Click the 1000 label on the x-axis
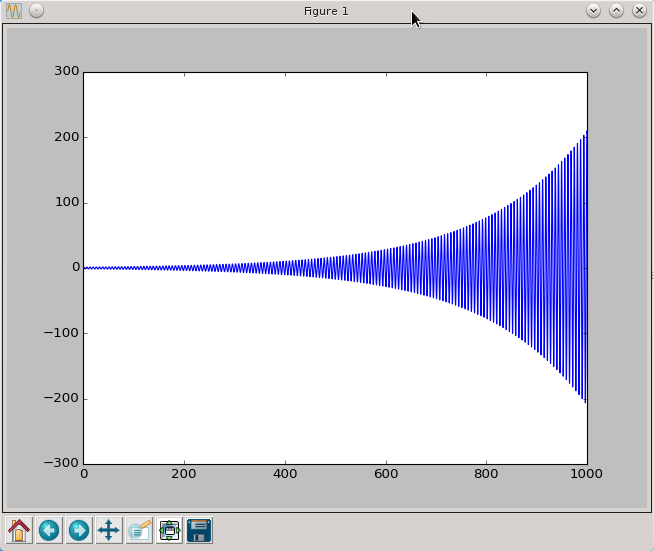 coord(586,475)
